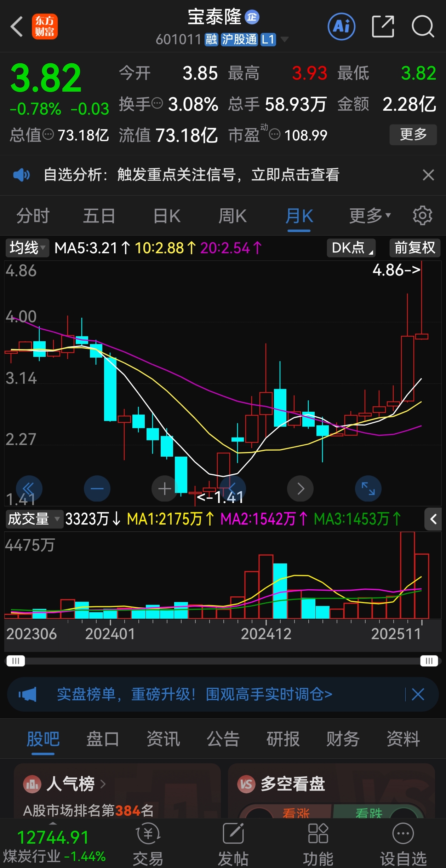Screen dimensions: 446x868
Task: Open the 研报 tab
Action: click(x=283, y=739)
